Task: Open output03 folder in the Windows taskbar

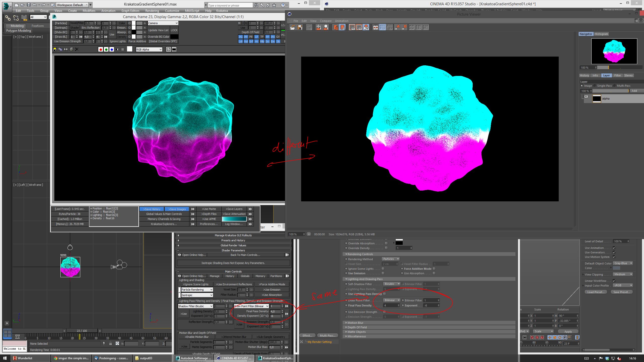Action: 146,358
